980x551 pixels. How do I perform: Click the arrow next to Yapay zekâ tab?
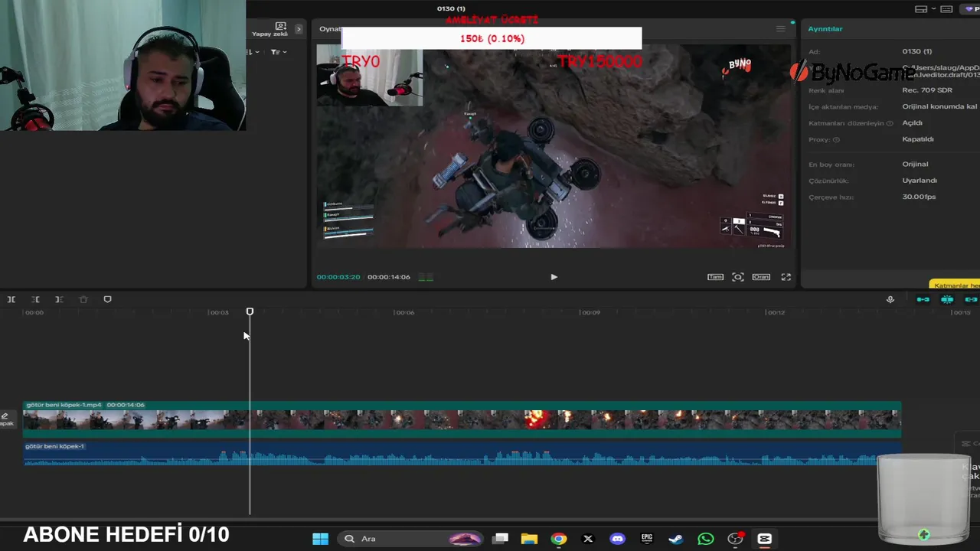[299, 29]
